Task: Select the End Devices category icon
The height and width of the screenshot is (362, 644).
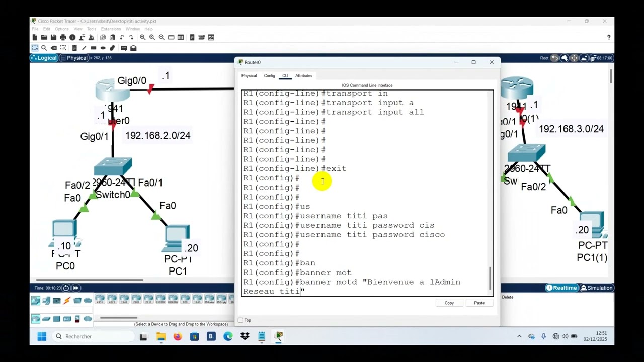Action: tap(46, 301)
